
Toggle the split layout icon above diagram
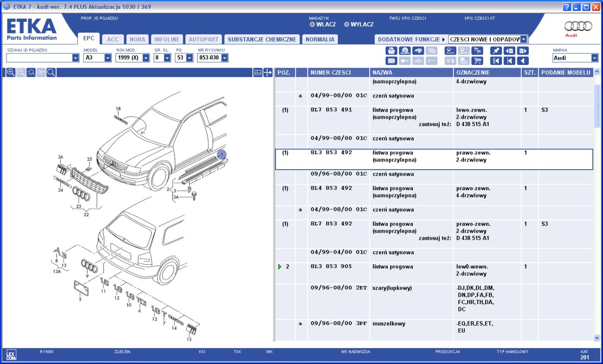point(258,72)
